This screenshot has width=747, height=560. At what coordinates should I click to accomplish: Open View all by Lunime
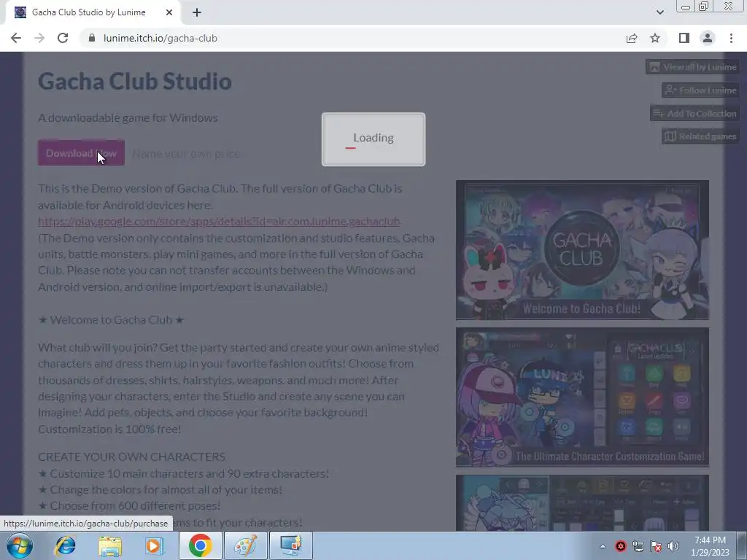coord(693,66)
